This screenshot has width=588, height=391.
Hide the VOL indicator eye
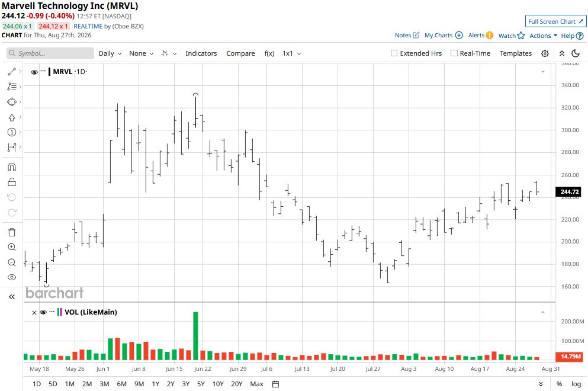pyautogui.click(x=43, y=312)
